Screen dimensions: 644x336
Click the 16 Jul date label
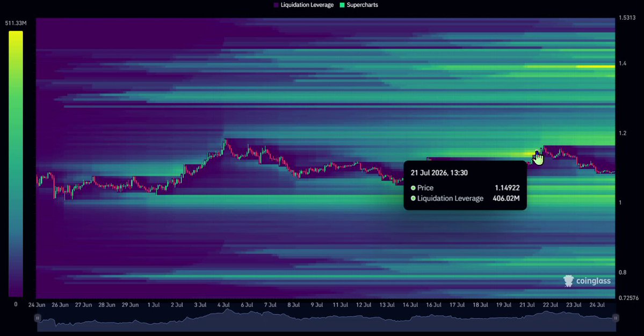[433, 305]
